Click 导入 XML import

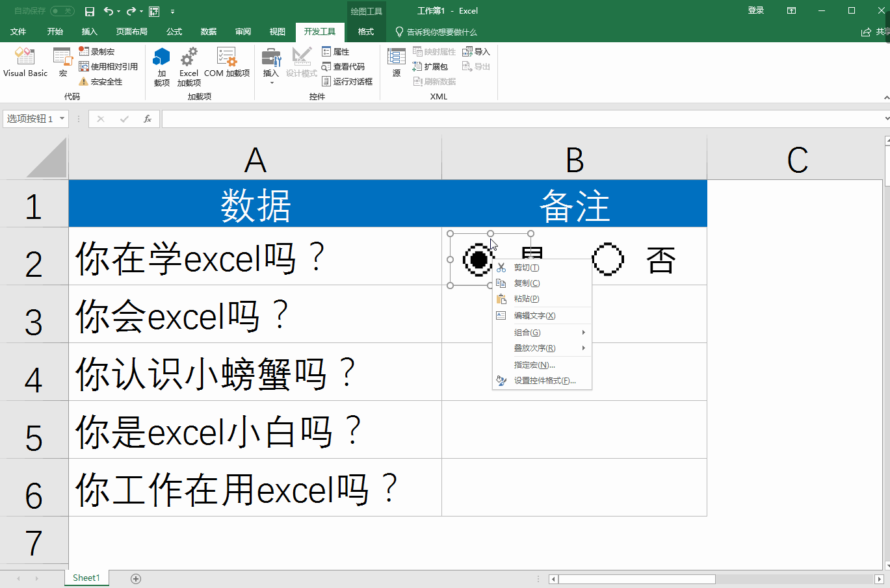click(476, 51)
